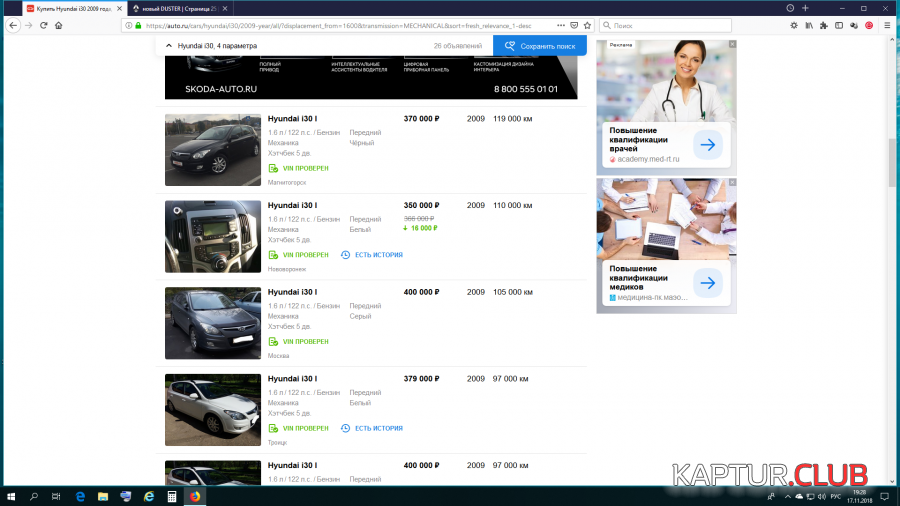Focus the address bar URL
The image size is (900, 506).
339,25
